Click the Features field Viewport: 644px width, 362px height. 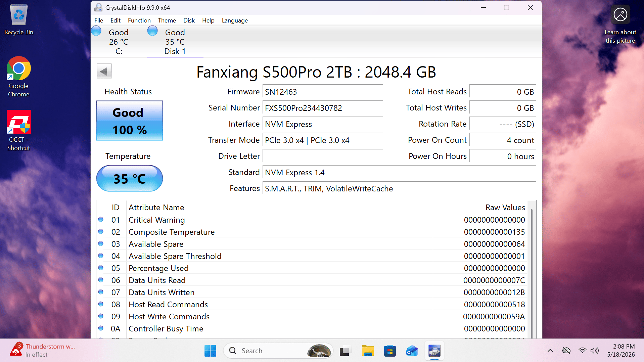point(399,189)
